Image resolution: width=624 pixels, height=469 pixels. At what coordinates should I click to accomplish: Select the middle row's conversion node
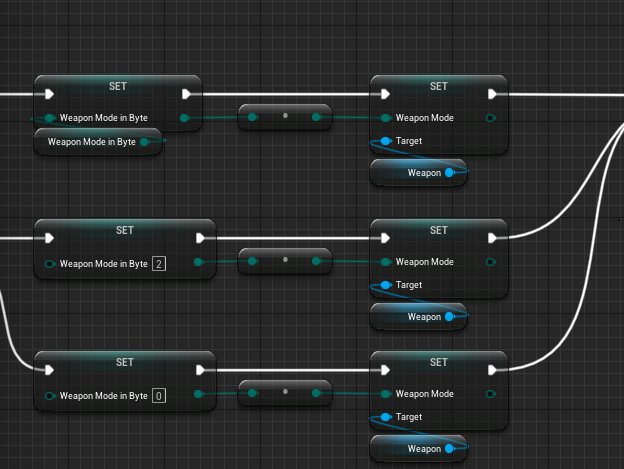tap(284, 261)
